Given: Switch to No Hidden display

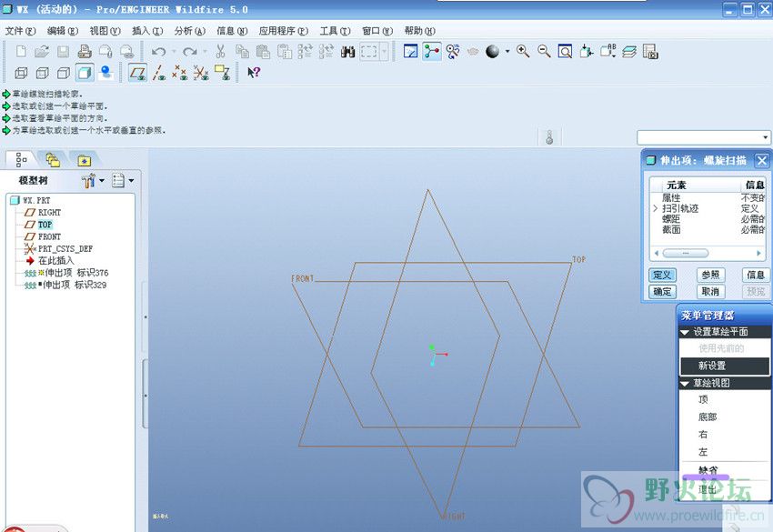Looking at the screenshot, I should pyautogui.click(x=64, y=73).
